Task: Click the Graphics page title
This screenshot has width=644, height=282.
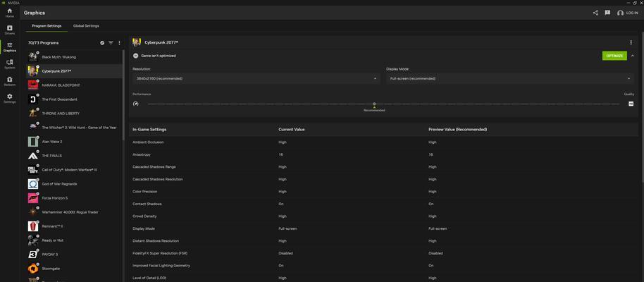Action: (35, 13)
